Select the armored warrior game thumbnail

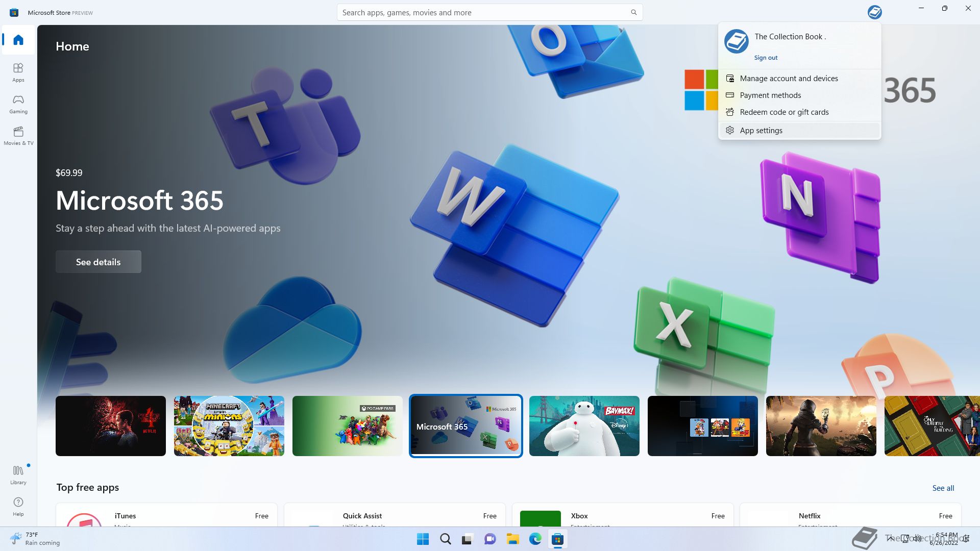click(821, 426)
